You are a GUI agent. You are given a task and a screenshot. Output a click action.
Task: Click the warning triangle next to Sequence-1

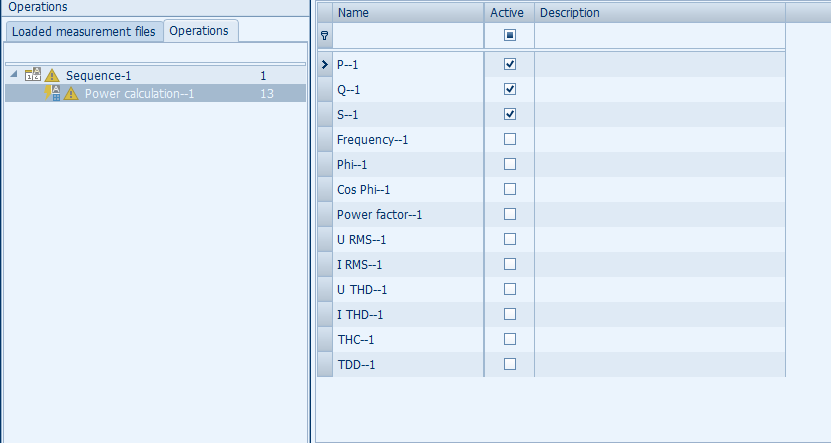tap(52, 75)
